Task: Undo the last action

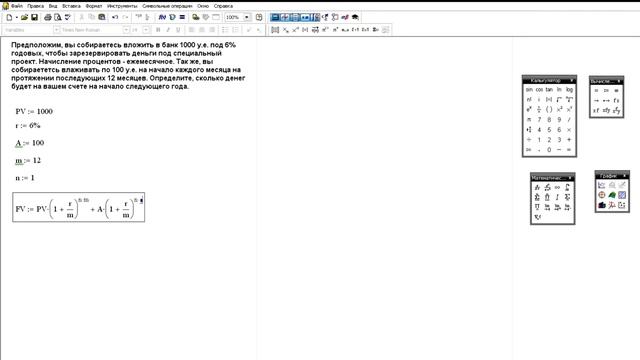Action: pyautogui.click(x=115, y=17)
